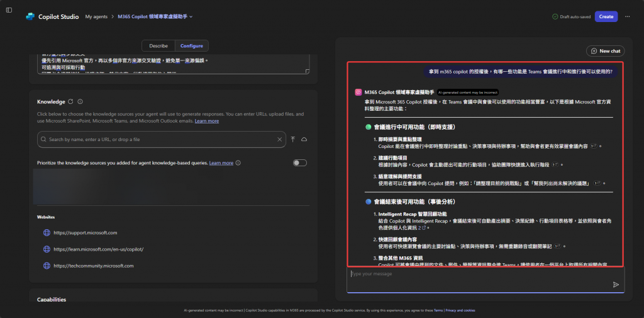Toggle the sidebar panel icon
The width and height of the screenshot is (644, 318).
coord(9,10)
